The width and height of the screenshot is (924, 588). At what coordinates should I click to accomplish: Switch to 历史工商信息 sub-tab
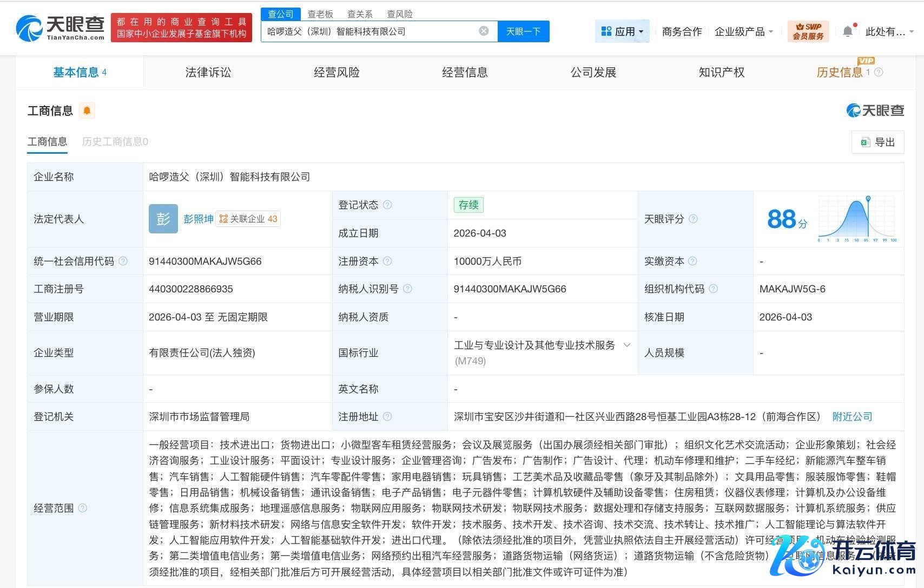(115, 142)
